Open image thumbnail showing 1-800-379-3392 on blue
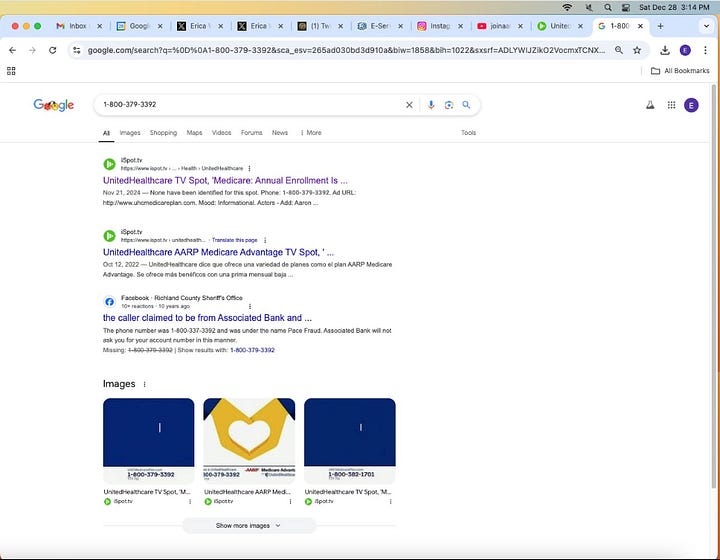Screen dimensions: 720x560 tap(149, 441)
